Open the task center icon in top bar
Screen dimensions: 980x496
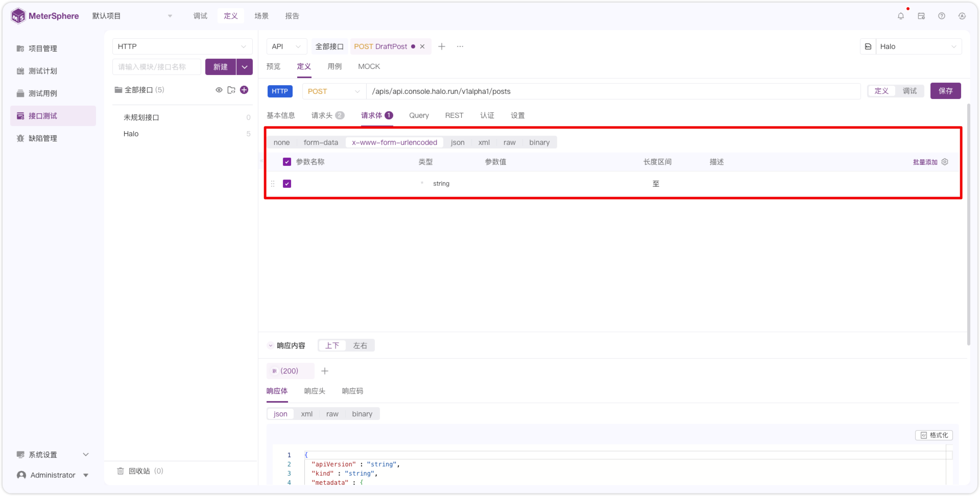point(921,16)
